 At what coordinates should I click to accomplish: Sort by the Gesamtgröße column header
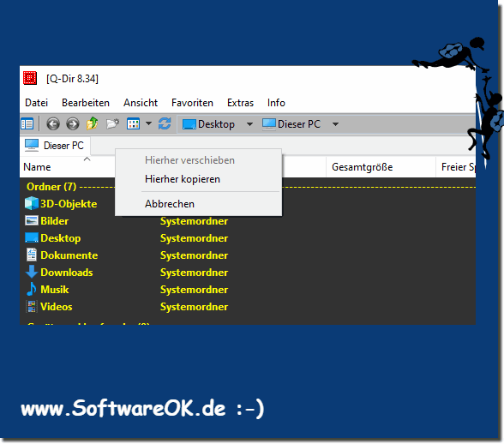click(362, 167)
